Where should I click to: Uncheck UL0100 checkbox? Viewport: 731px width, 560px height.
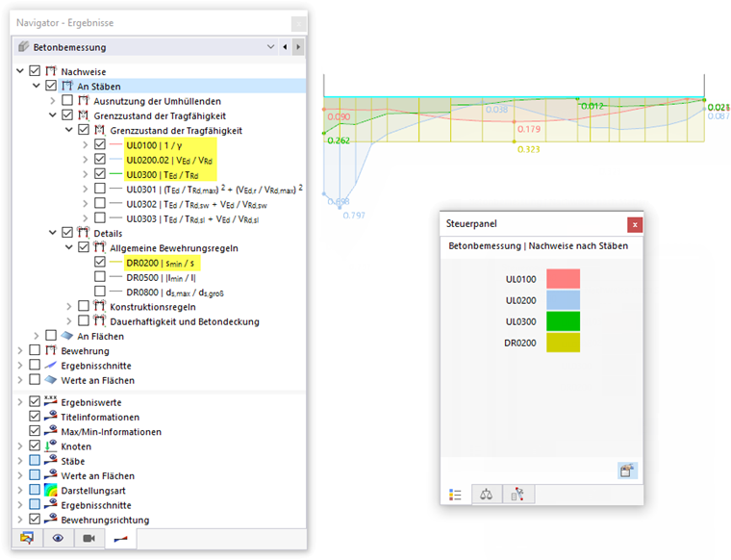[100, 144]
